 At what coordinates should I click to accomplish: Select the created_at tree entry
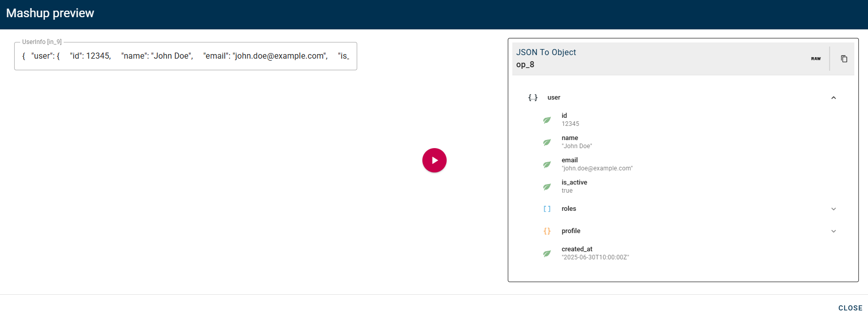(577, 249)
